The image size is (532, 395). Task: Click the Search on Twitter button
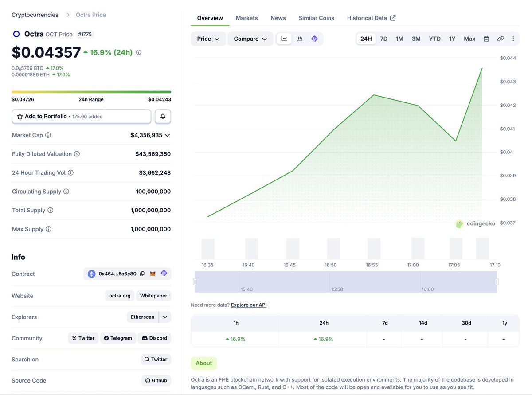(156, 360)
